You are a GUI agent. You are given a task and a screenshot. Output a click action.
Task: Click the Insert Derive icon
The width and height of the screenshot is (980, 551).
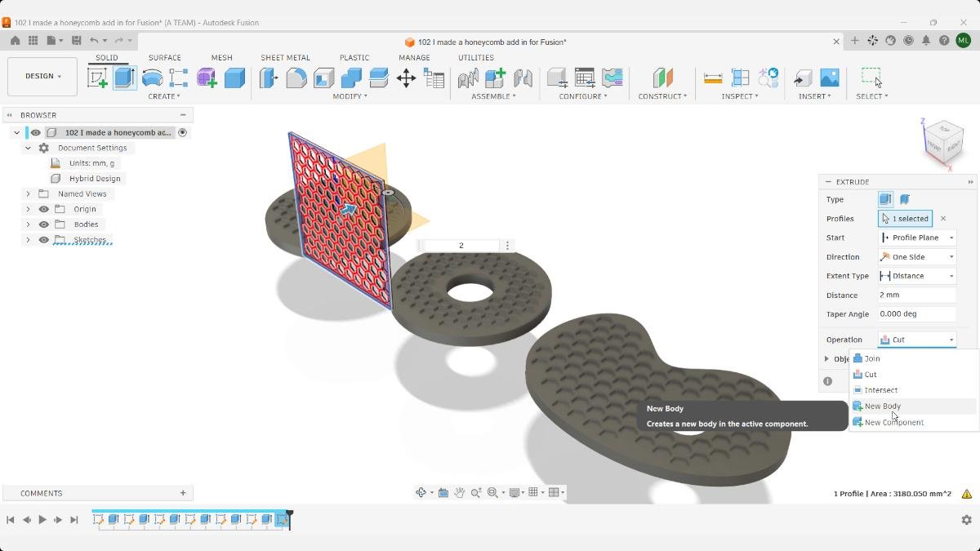803,78
